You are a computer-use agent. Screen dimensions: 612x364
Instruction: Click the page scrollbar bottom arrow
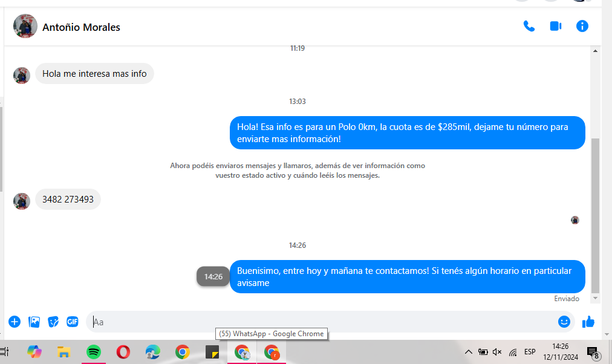point(607,334)
